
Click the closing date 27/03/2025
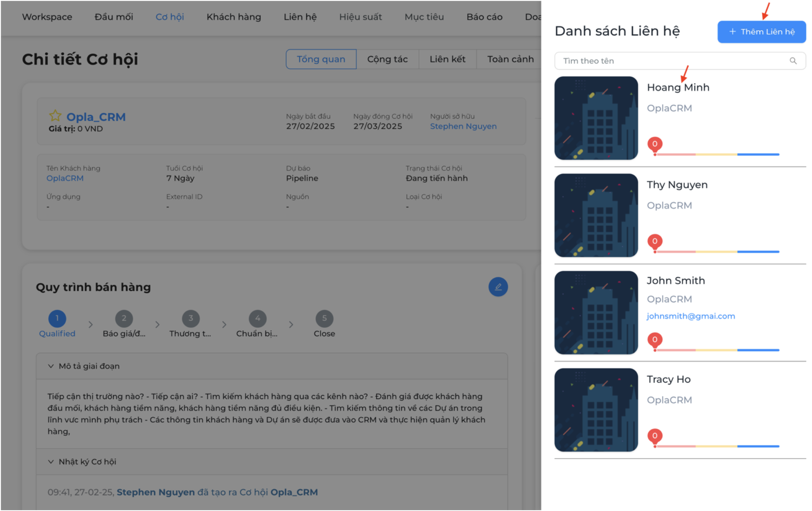[x=377, y=126]
